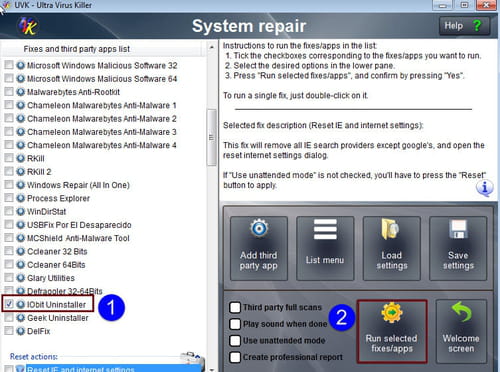This screenshot has width=500, height=372.
Task: Click the Add third party app gear icon
Action: pyautogui.click(x=259, y=229)
